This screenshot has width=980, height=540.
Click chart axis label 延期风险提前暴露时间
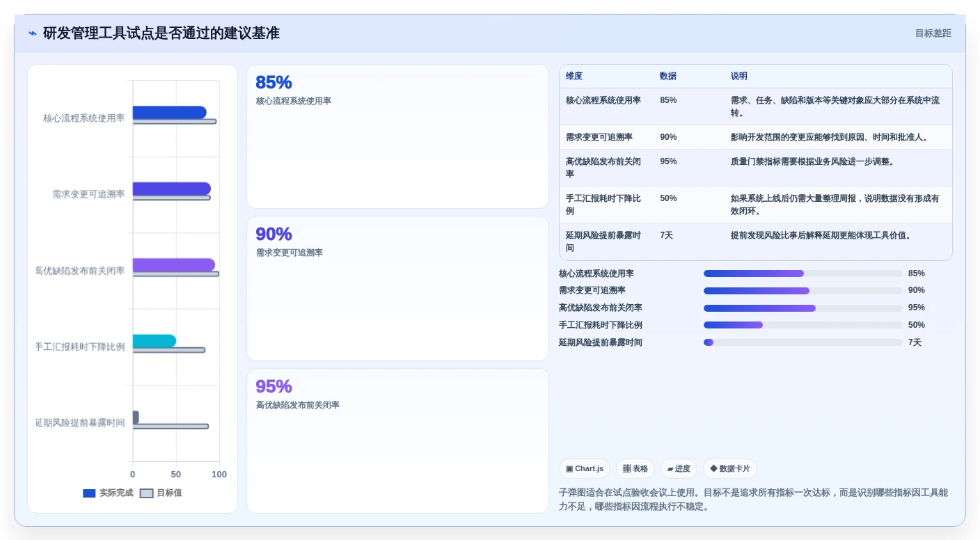tap(80, 422)
